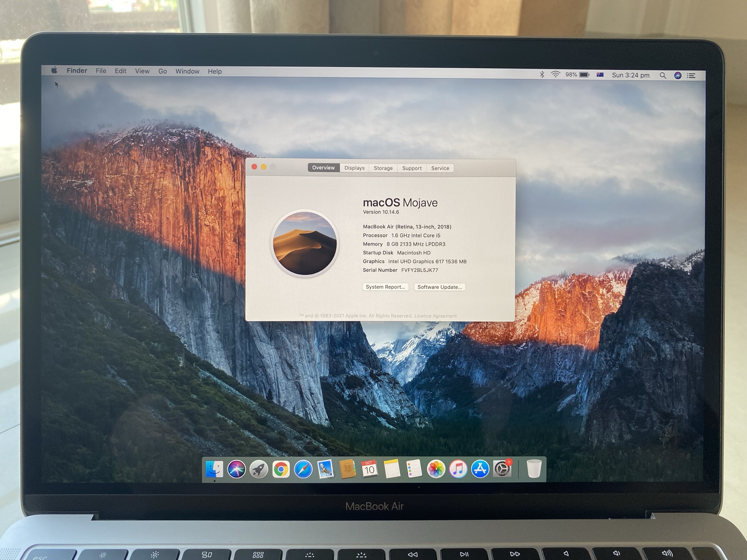Launch Google Chrome from the dock

tap(280, 469)
